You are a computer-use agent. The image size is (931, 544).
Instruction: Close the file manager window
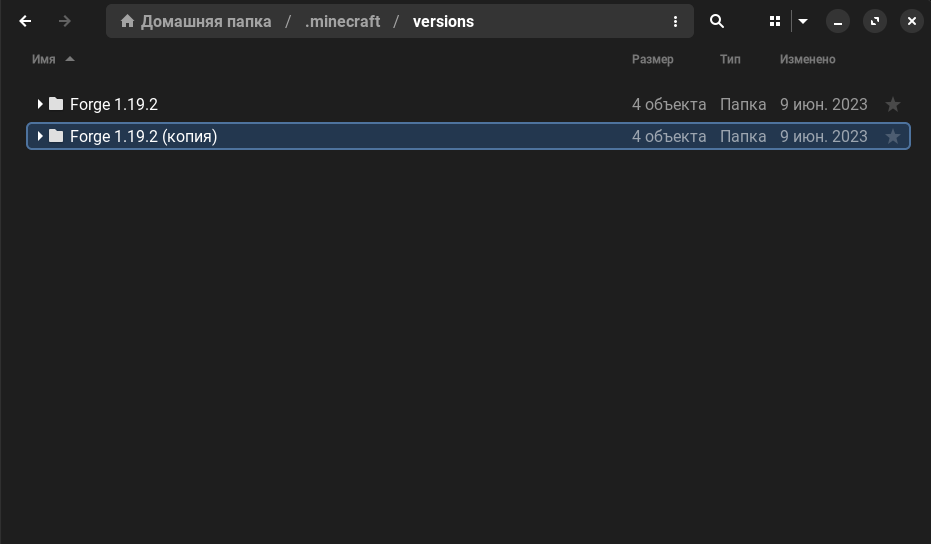[911, 21]
